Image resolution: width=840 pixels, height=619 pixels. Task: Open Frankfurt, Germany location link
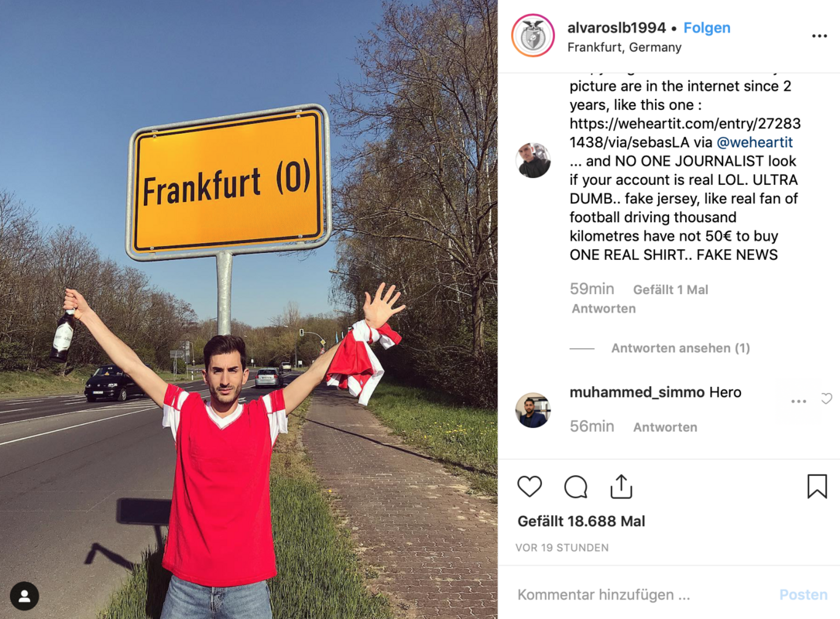(x=624, y=47)
